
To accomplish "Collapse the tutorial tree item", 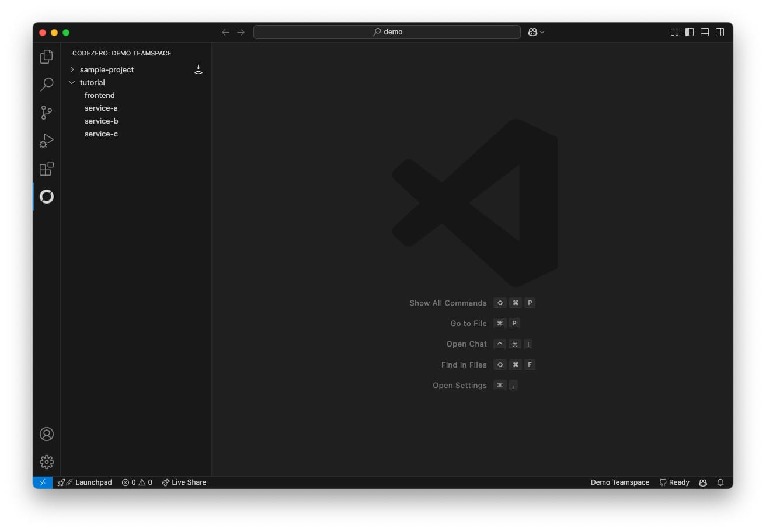I will (x=72, y=82).
